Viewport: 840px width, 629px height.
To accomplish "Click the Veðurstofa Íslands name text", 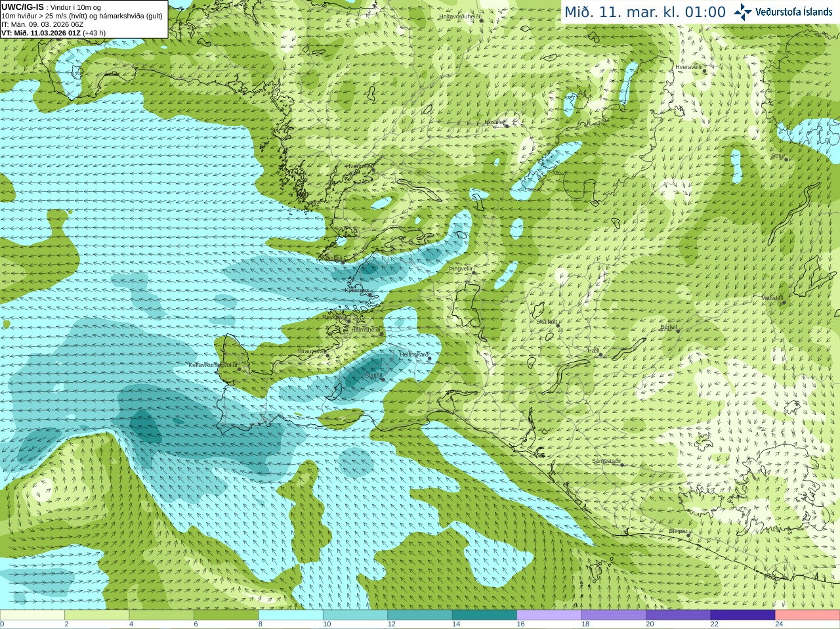I will point(794,12).
